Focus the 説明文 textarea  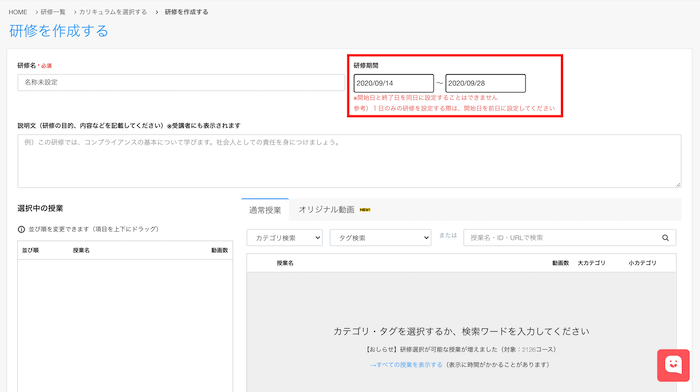(x=349, y=161)
